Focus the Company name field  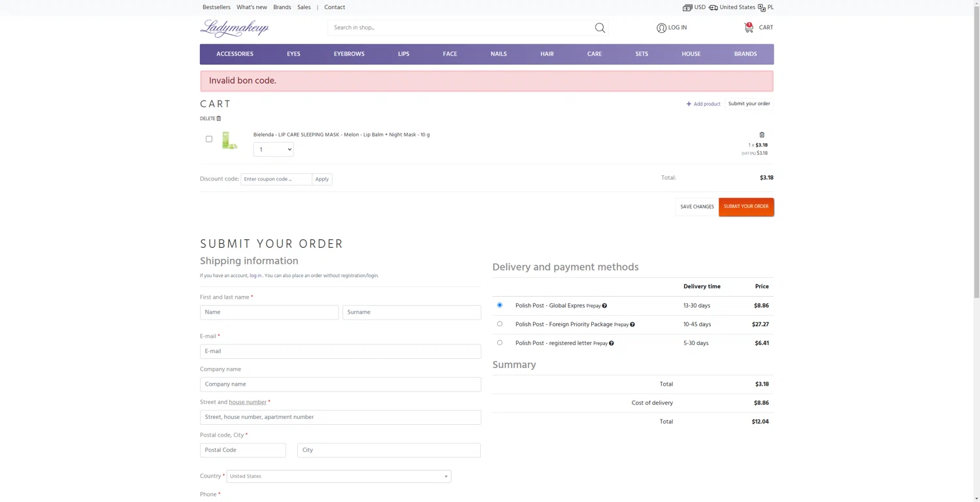pos(340,384)
